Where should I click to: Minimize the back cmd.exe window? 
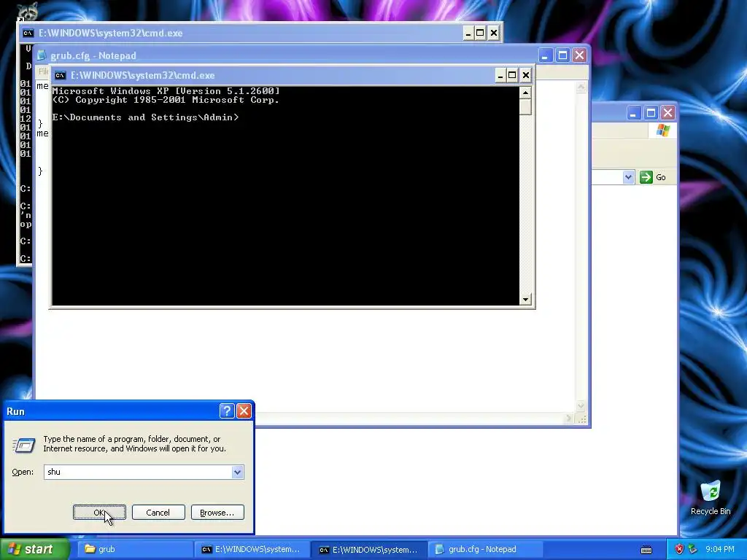tap(468, 33)
